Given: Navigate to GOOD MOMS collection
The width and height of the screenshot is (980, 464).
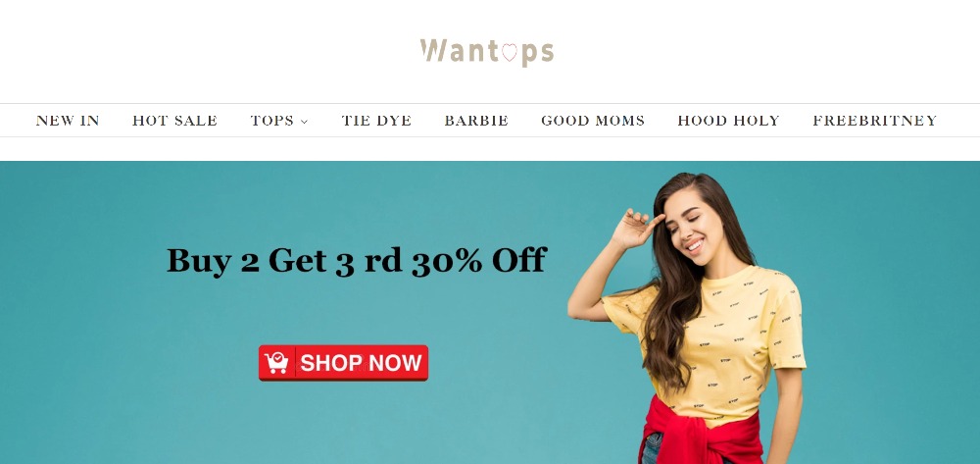Looking at the screenshot, I should point(593,121).
